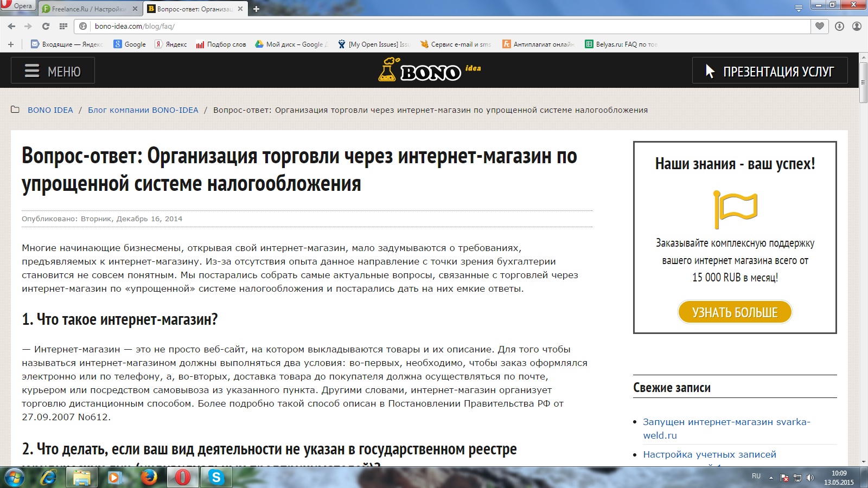Open the Windows Start button
The width and height of the screenshot is (868, 488).
coord(15,478)
